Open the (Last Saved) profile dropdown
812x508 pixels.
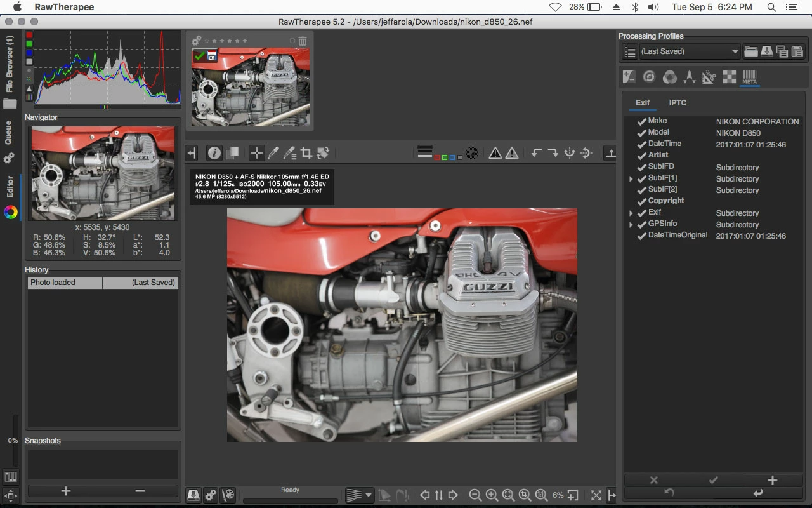pos(689,51)
